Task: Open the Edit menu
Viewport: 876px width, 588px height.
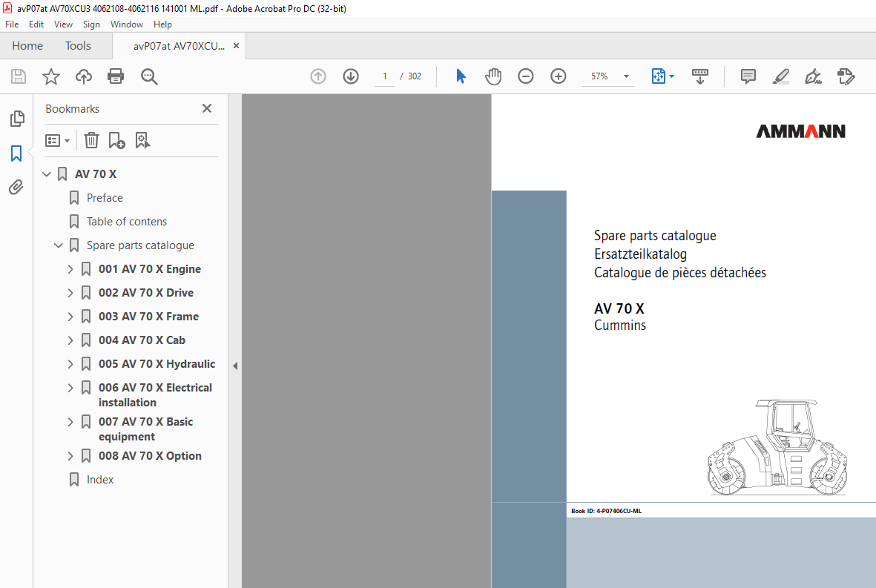Action: click(x=36, y=24)
